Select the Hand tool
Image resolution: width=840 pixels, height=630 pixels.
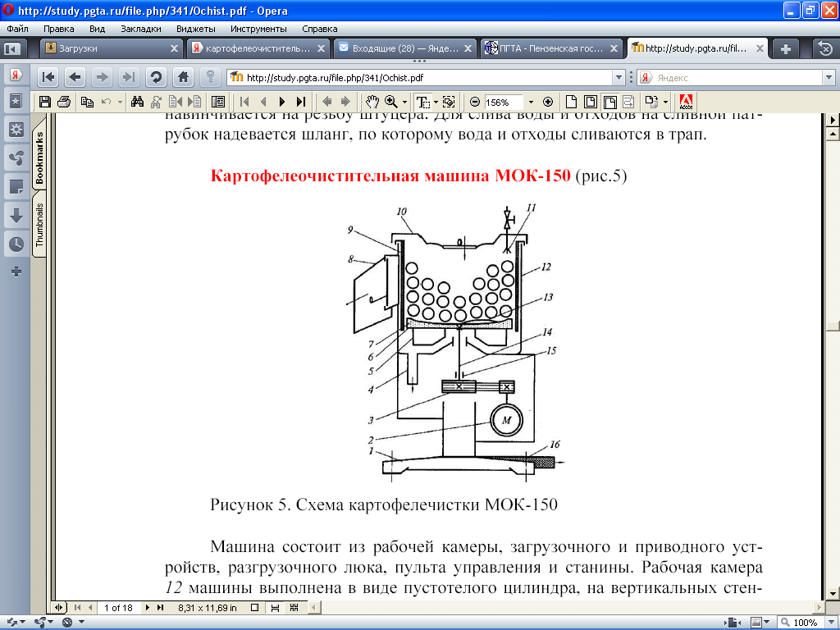(x=372, y=102)
